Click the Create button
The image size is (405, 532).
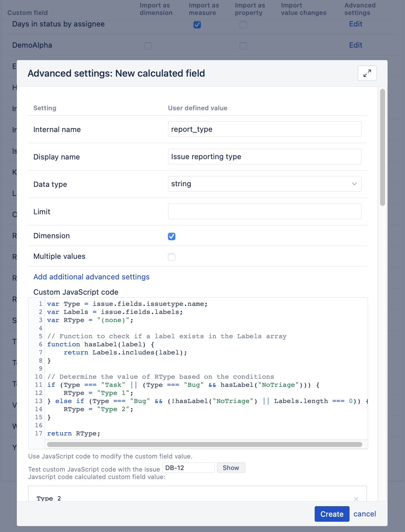coord(332,514)
